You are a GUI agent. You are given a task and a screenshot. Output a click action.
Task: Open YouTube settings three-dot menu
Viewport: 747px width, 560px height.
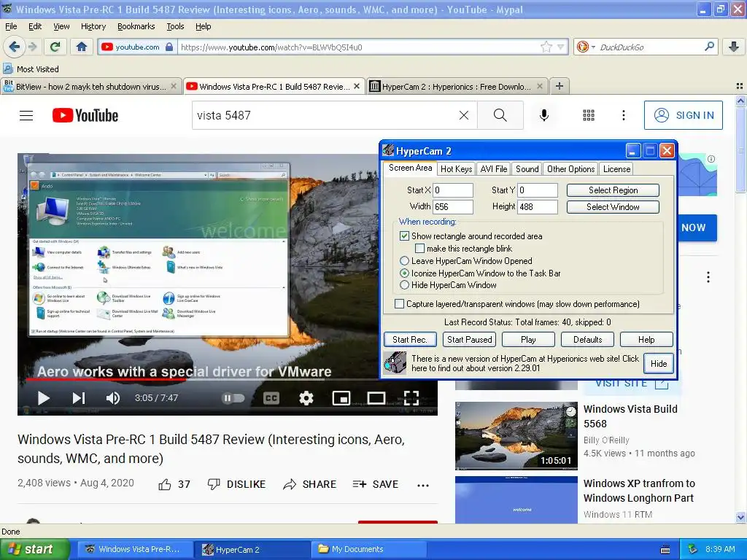click(623, 115)
